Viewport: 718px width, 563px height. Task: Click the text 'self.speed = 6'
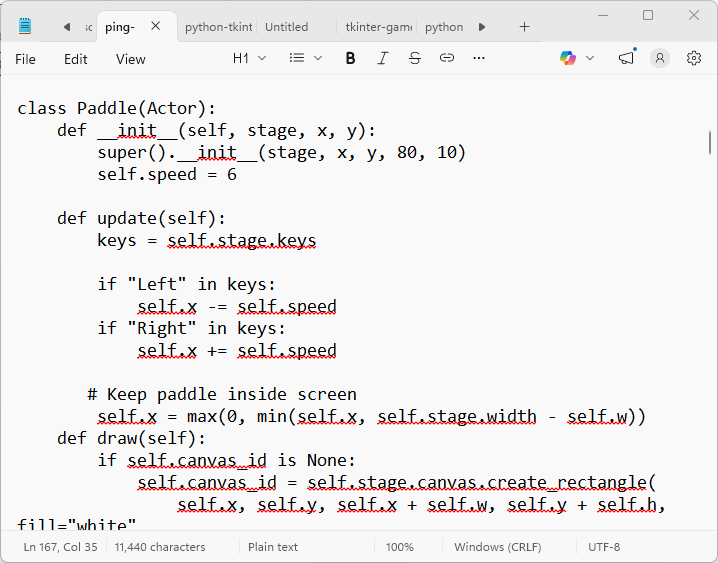167,174
